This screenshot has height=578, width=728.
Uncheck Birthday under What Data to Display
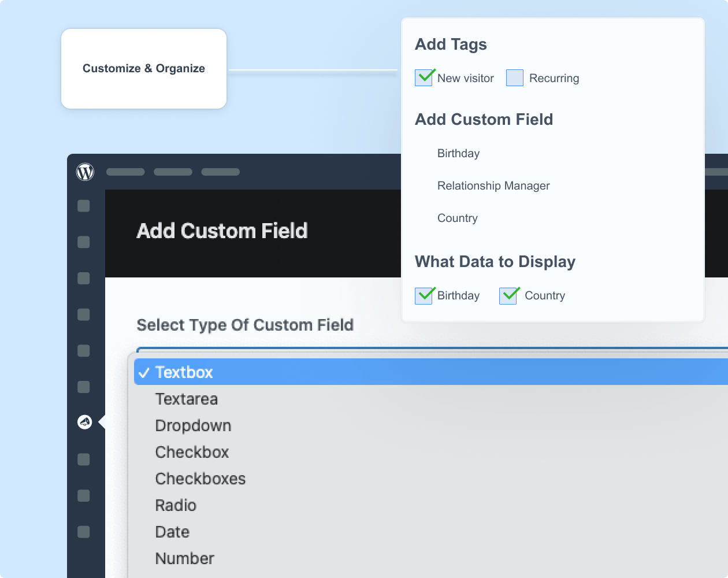(x=424, y=295)
